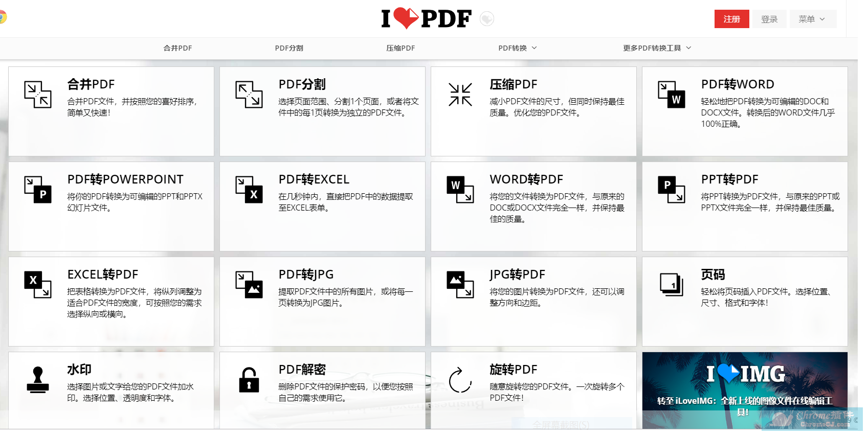The height and width of the screenshot is (436, 868).
Task: Click the 水印 stamp icon
Action: [38, 380]
